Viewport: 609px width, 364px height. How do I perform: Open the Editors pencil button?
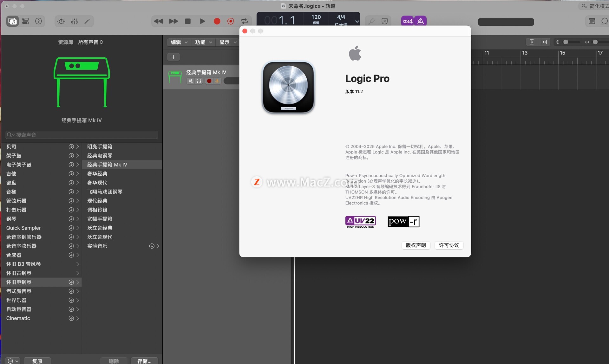(87, 21)
